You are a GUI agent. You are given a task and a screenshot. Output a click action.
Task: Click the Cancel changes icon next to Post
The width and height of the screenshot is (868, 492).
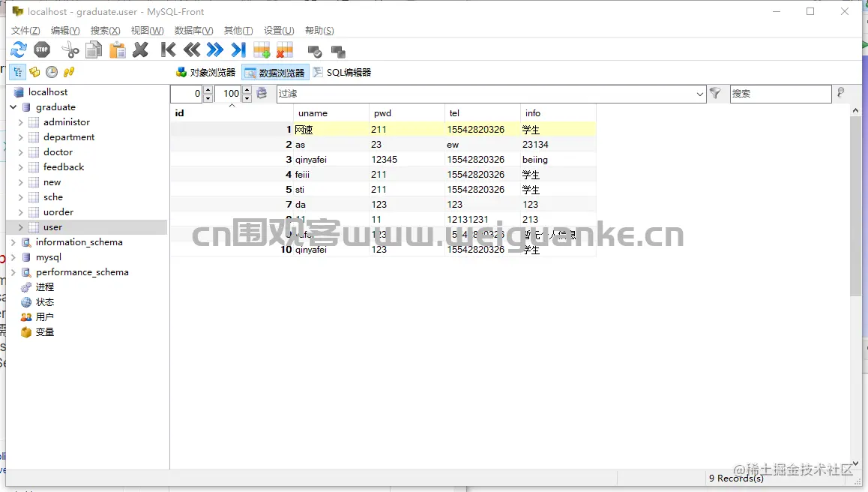337,52
